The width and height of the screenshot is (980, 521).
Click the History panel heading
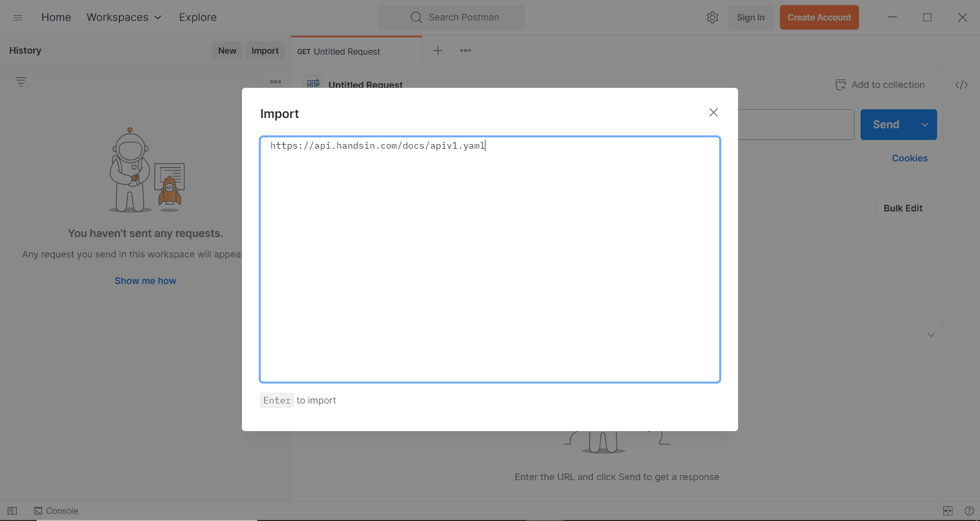(x=25, y=51)
